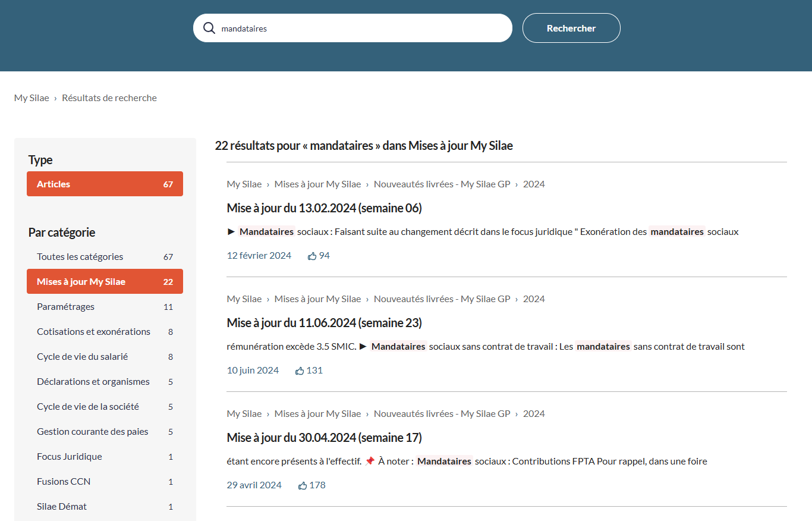Image resolution: width=812 pixels, height=521 pixels.
Task: Click snippet mentioning 'Faisant suite au changement'
Action: pyautogui.click(x=483, y=232)
